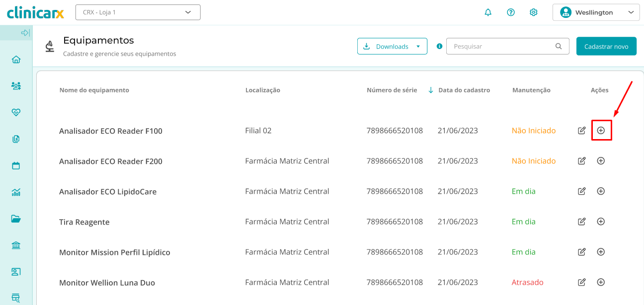Click edit icon for Tira Reagente
The image size is (644, 305).
(581, 222)
